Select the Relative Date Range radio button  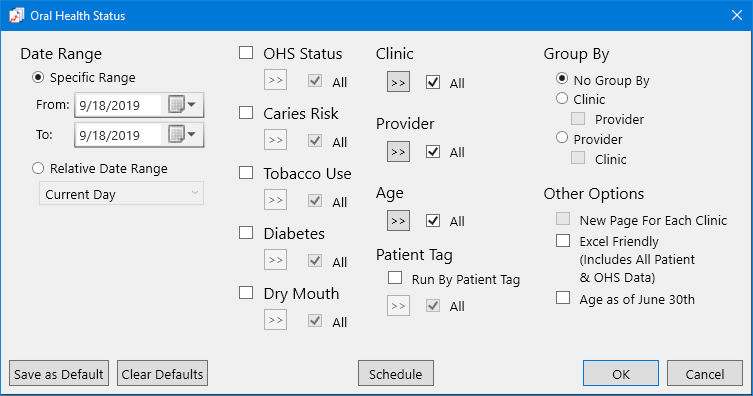click(38, 168)
